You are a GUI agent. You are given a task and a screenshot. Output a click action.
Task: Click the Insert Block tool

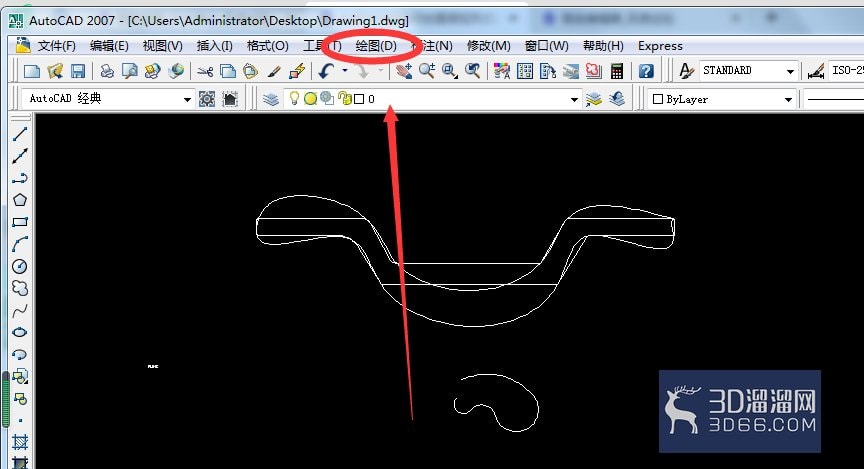click(x=20, y=376)
